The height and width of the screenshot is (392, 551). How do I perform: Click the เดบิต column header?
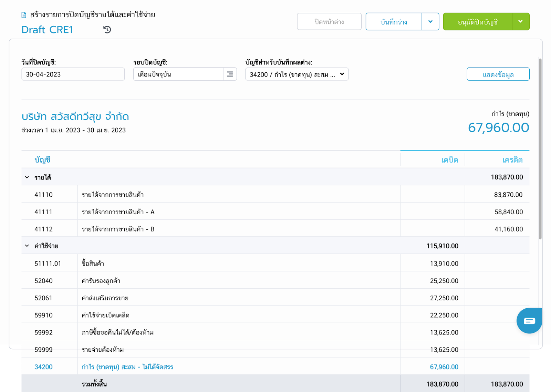(449, 160)
